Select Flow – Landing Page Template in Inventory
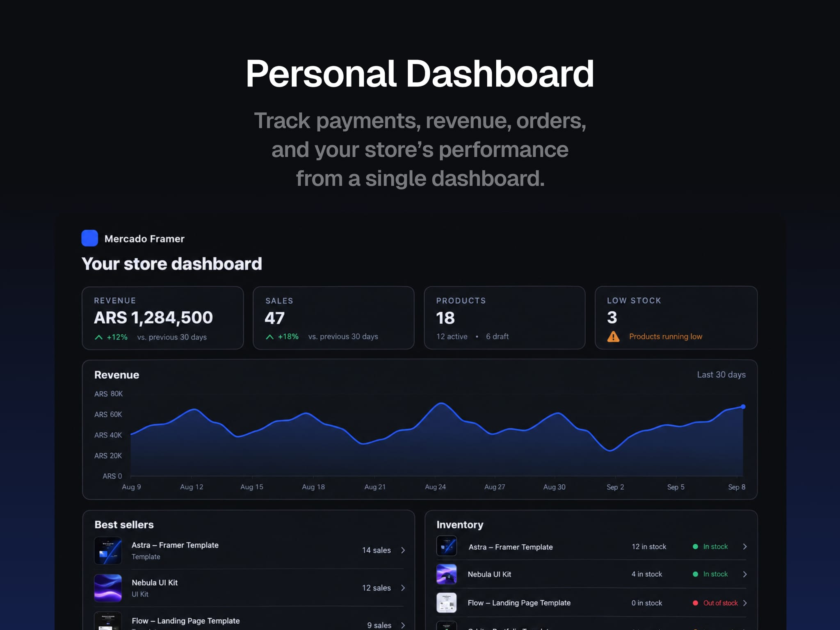 pos(519,603)
